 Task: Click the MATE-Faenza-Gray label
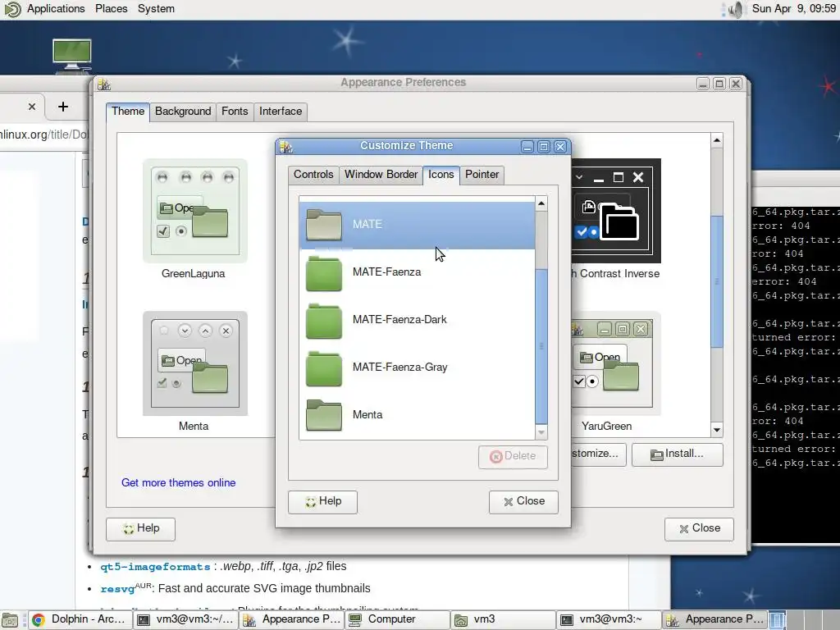(x=399, y=367)
